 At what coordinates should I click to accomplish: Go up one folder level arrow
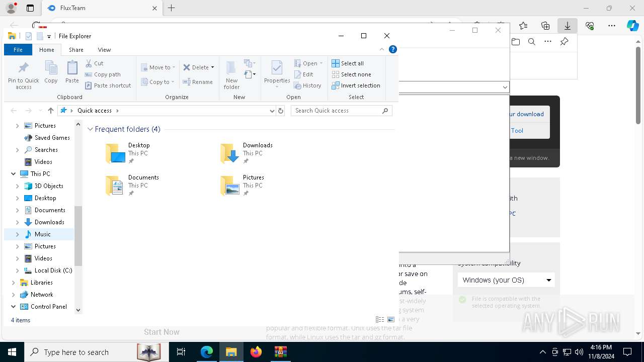point(50,111)
